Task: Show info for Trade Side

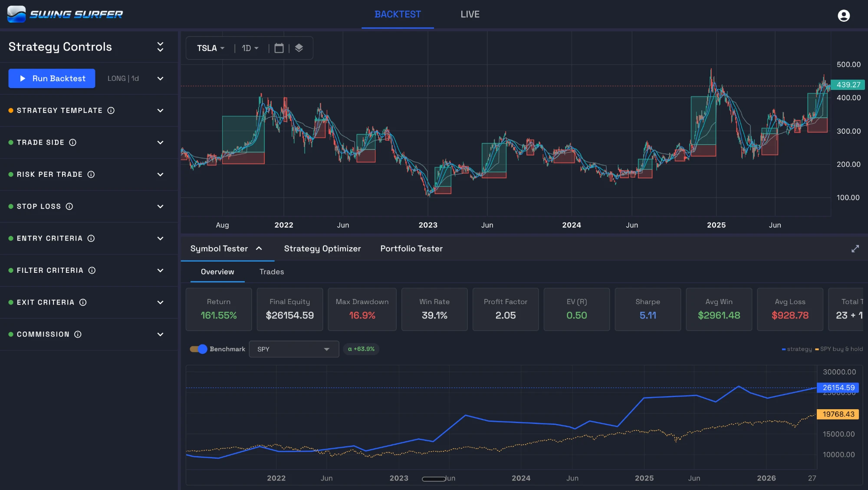Action: tap(73, 142)
